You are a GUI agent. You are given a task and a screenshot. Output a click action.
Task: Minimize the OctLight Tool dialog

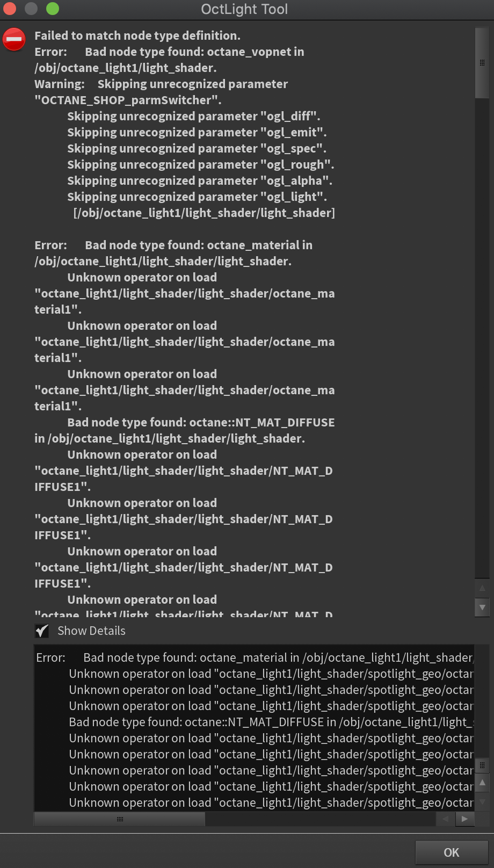pos(31,9)
